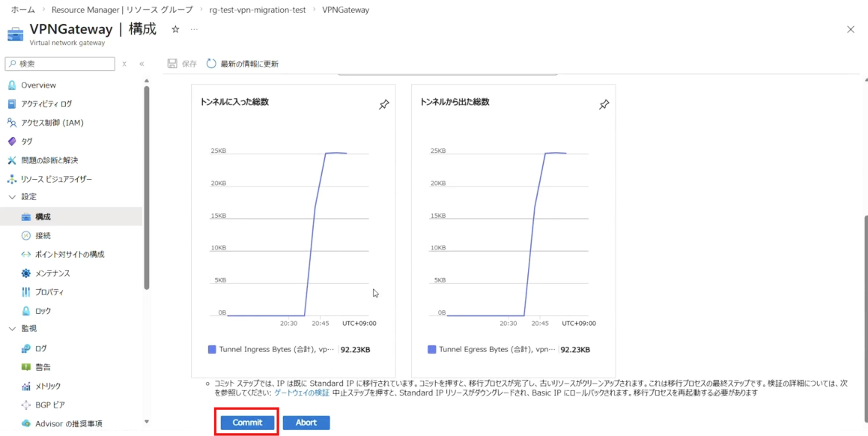This screenshot has width=868, height=436.
Task: Pin the トンネルに入った総数 chart
Action: 383,105
